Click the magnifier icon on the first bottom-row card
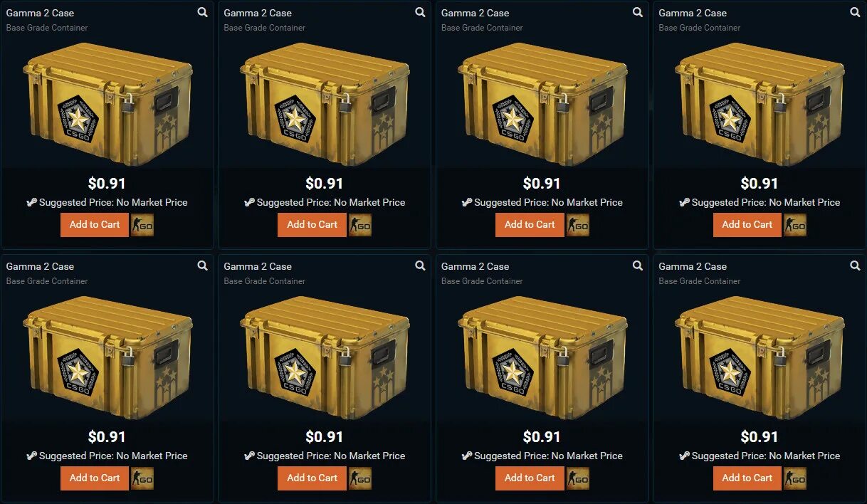 203,266
